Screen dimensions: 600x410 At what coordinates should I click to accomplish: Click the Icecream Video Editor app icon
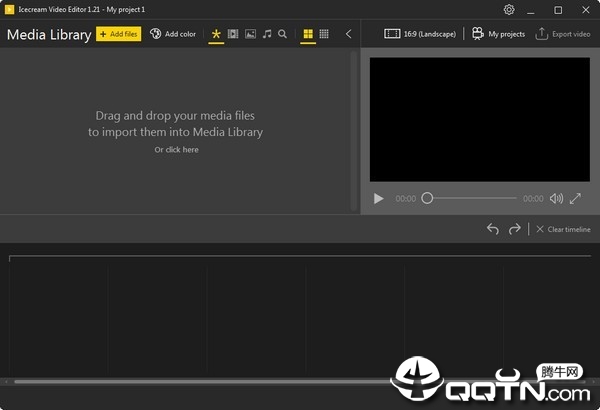[x=10, y=10]
